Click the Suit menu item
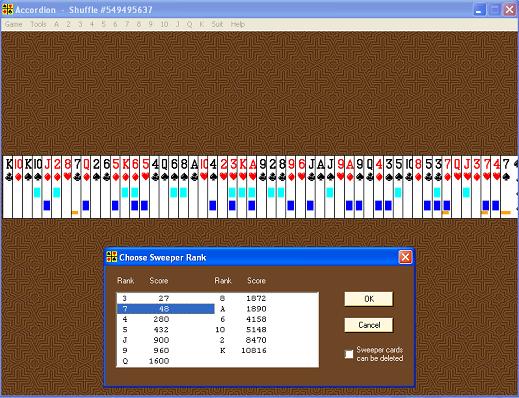 pos(217,24)
